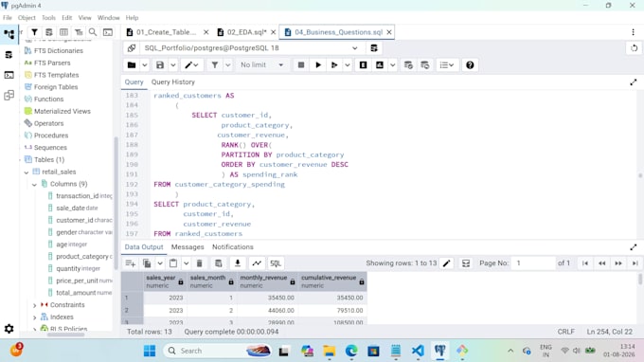Viewport: 644px width, 362px height.
Task: Paste rows using the clipboard icon
Action: (173, 263)
